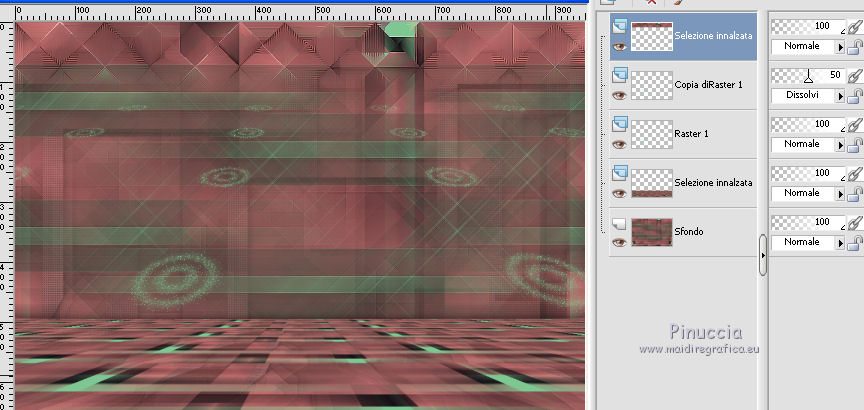Toggle link icon for highlighted Selezione innalzata layer
The height and width of the screenshot is (410, 864).
coord(855,26)
